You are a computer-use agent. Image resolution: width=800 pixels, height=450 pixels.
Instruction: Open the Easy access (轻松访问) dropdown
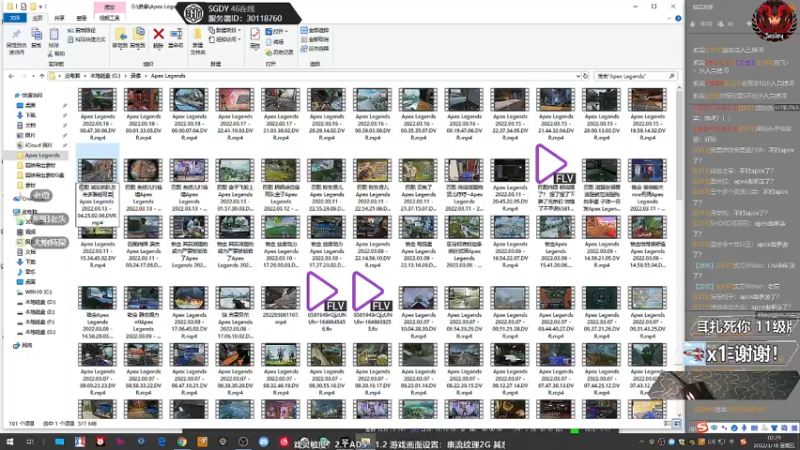(x=224, y=39)
